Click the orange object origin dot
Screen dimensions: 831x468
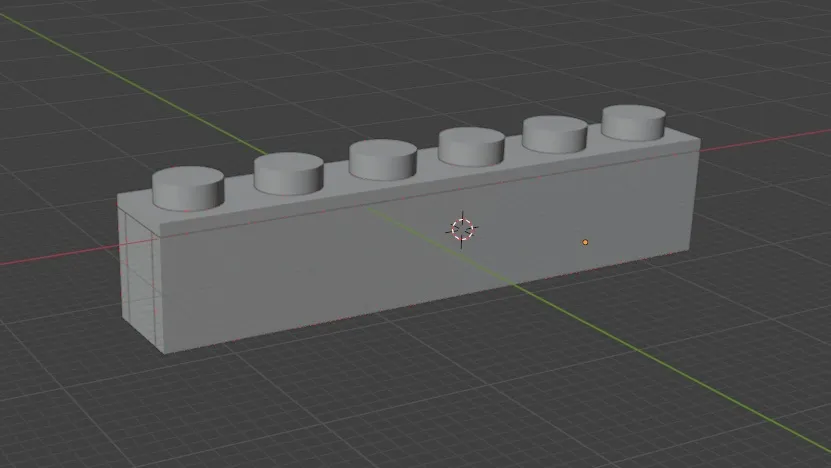click(x=586, y=242)
